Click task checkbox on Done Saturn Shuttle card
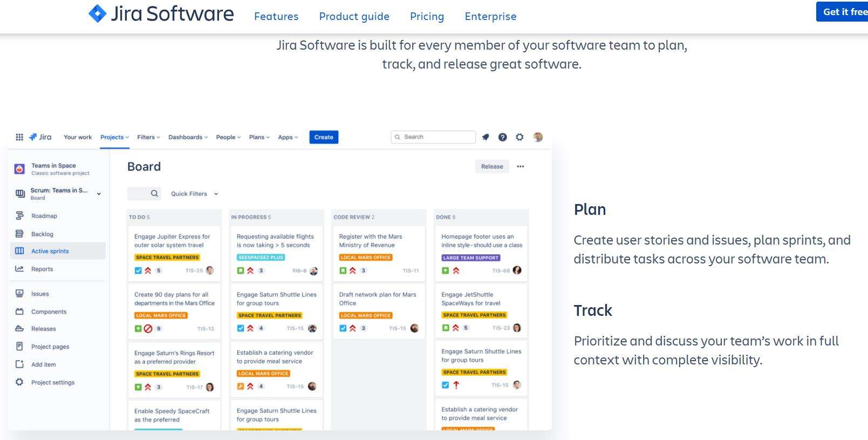 (x=445, y=385)
